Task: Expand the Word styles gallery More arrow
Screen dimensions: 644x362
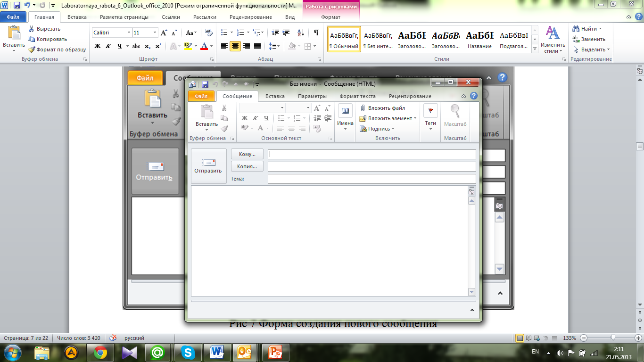Action: pyautogui.click(x=535, y=49)
